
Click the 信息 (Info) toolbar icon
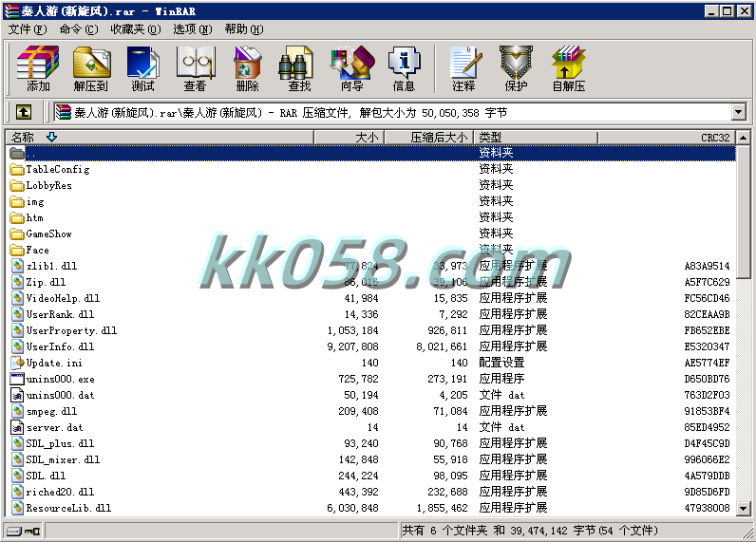(404, 68)
